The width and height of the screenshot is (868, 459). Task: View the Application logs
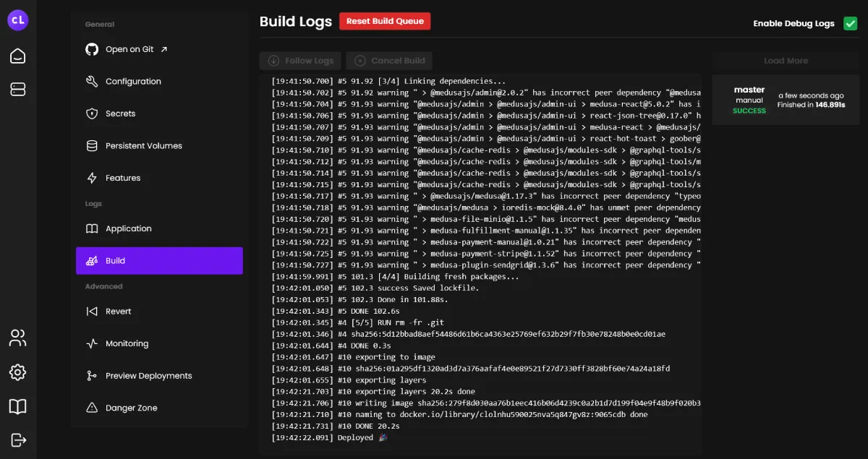pyautogui.click(x=128, y=228)
